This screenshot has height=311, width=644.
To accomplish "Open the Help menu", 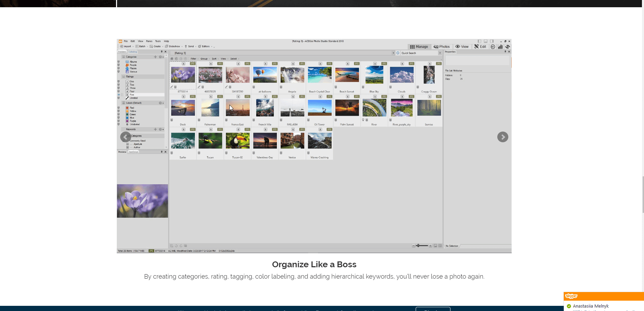I will click(x=166, y=41).
